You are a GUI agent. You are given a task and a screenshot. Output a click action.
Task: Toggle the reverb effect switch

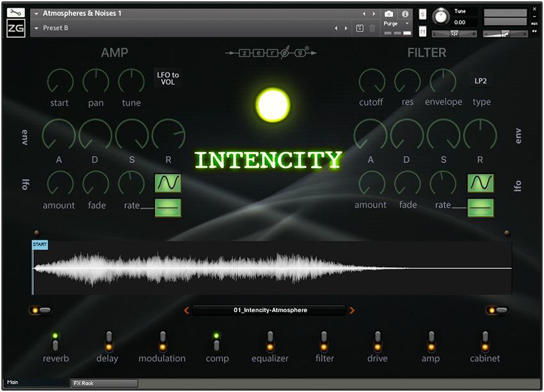pyautogui.click(x=56, y=341)
